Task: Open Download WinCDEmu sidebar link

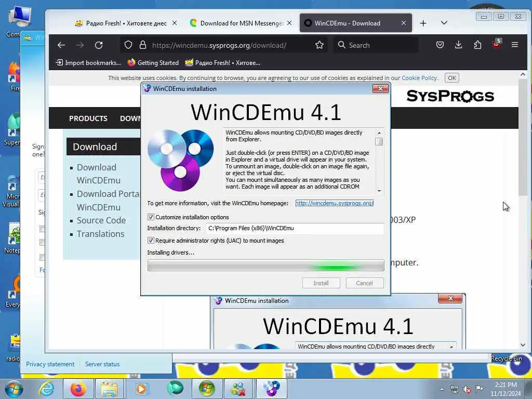Action: coord(98,174)
